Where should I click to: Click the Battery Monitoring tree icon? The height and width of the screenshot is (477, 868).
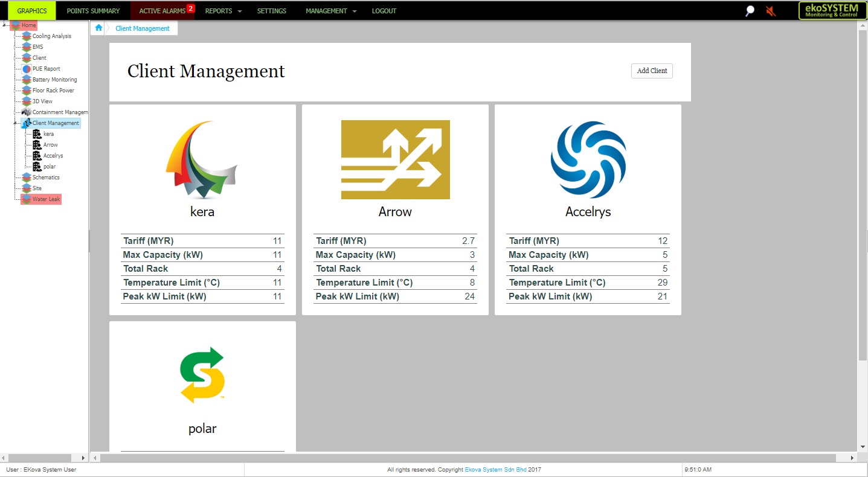26,80
